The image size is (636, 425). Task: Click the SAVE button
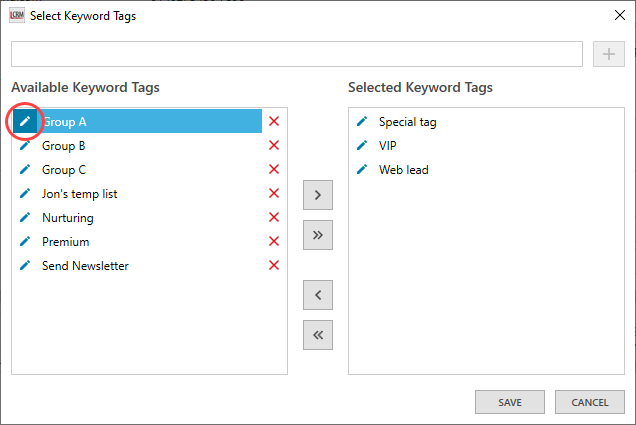(510, 402)
